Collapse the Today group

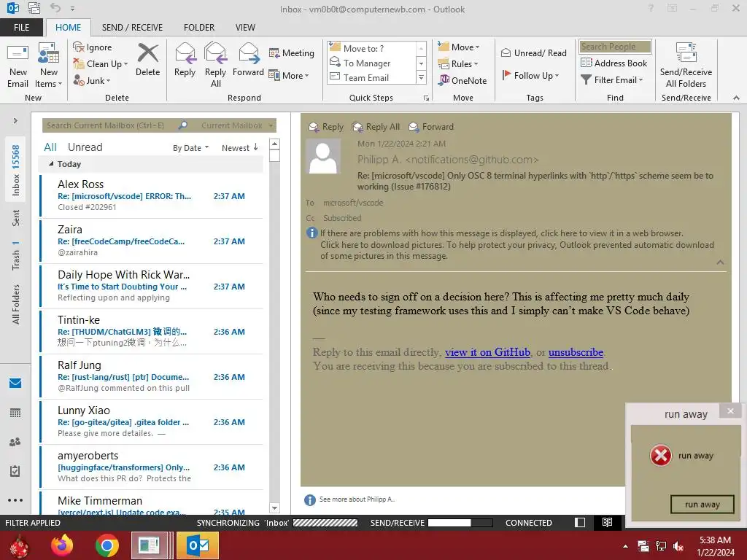51,164
